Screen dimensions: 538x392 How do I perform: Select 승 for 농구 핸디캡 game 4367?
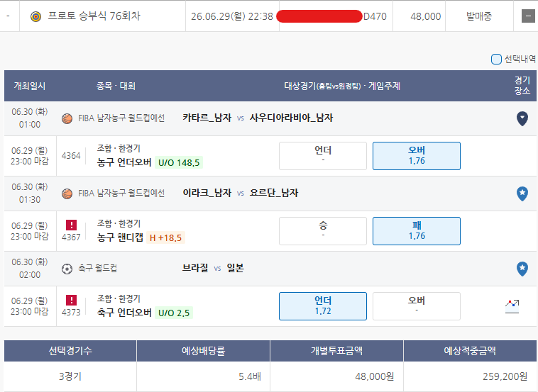(x=323, y=231)
